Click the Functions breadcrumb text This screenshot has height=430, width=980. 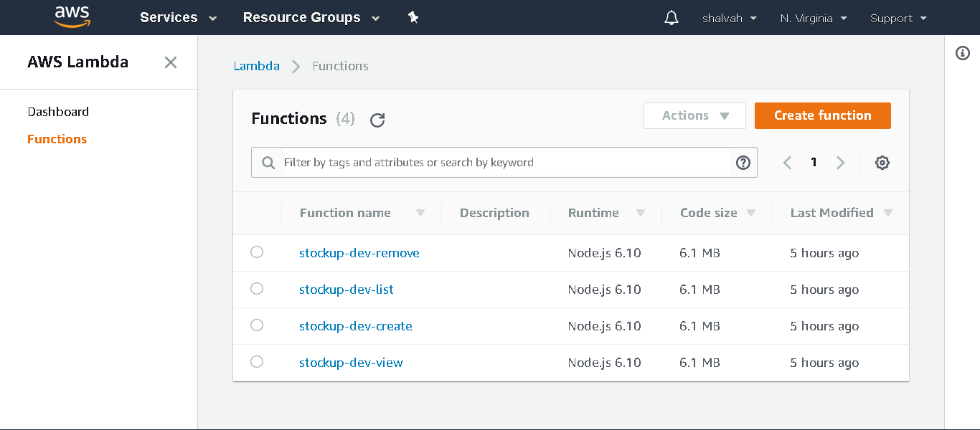click(x=341, y=66)
